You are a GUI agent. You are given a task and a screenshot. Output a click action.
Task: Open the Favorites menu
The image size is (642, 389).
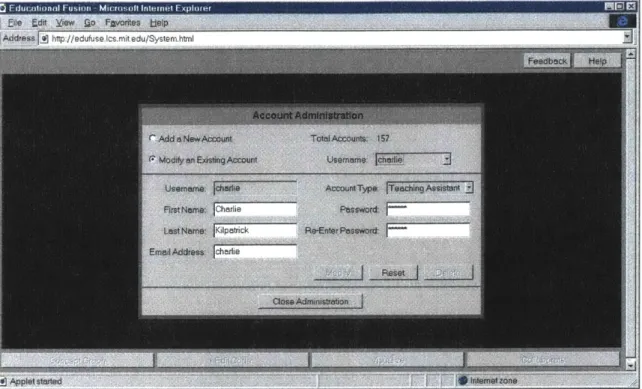(122, 23)
